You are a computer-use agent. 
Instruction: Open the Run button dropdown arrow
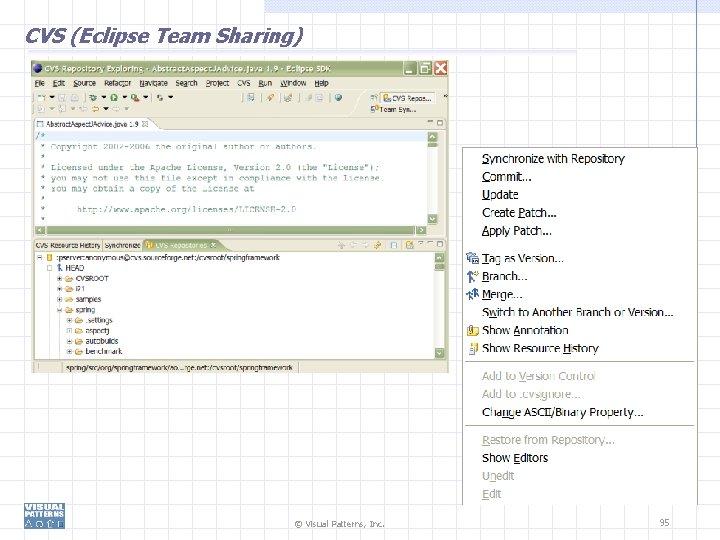[x=124, y=97]
